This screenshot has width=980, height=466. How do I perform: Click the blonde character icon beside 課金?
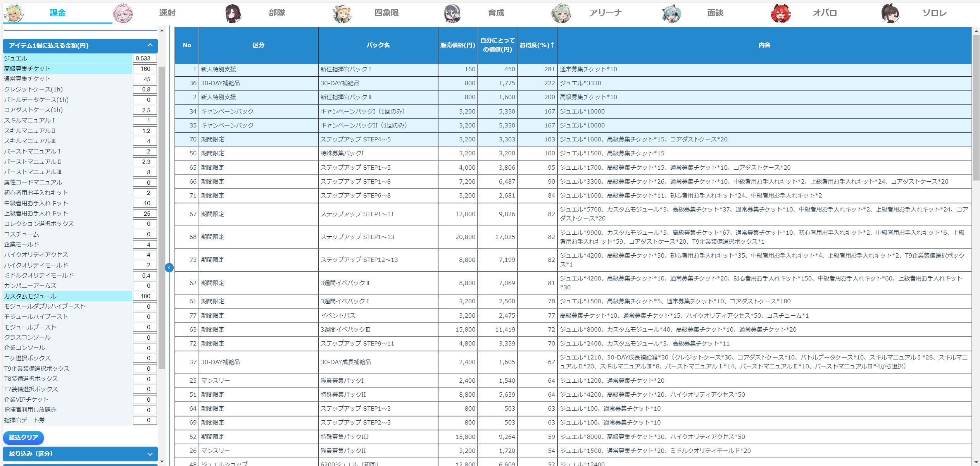click(14, 14)
